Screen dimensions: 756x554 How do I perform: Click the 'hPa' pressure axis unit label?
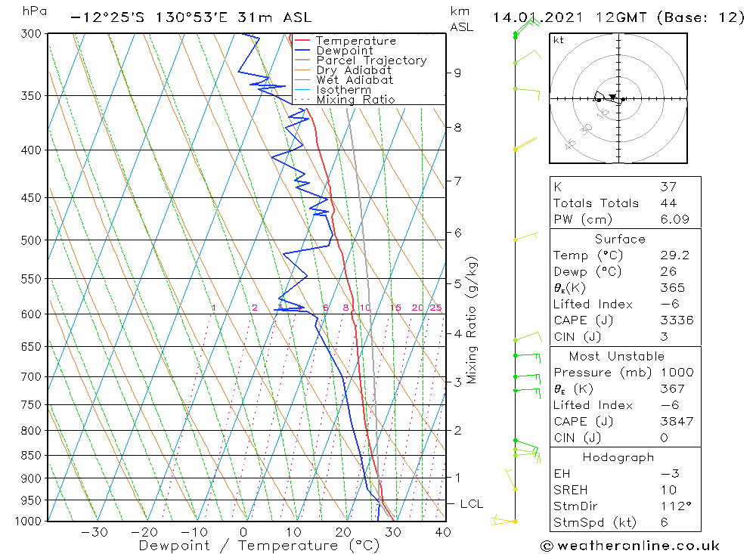coord(34,11)
